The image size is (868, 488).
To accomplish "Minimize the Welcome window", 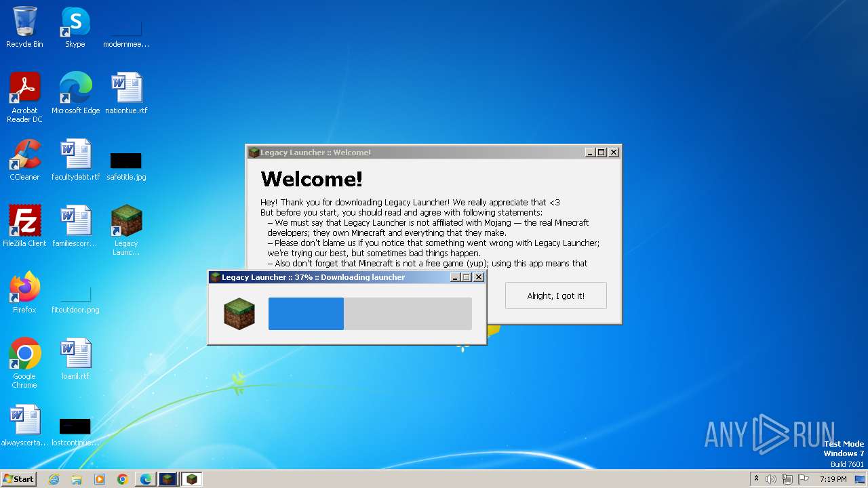I will point(590,152).
